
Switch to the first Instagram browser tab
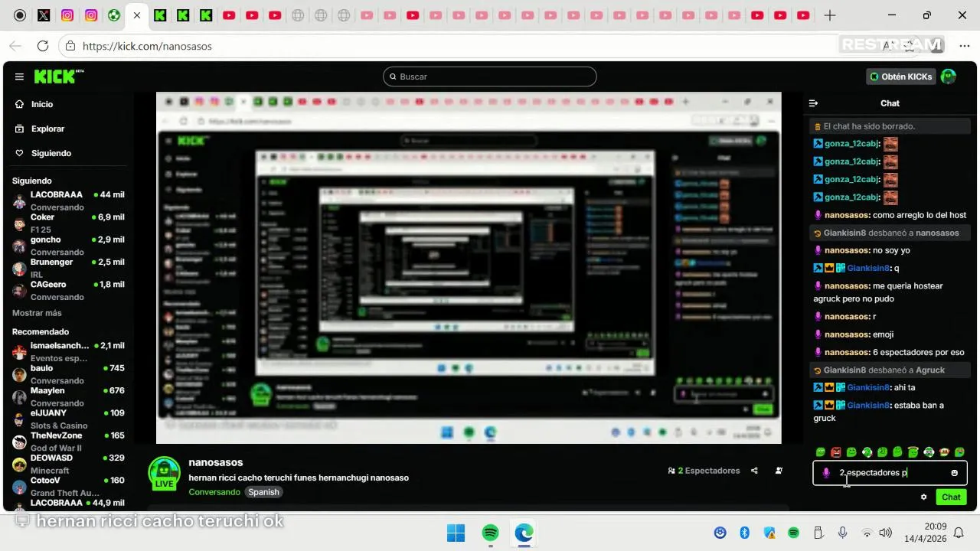tap(67, 15)
